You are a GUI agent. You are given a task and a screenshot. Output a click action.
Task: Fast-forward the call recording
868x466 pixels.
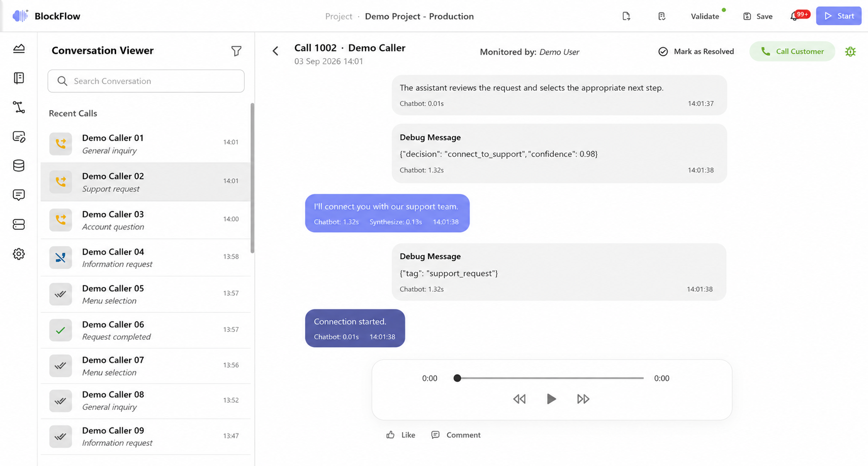pos(583,399)
